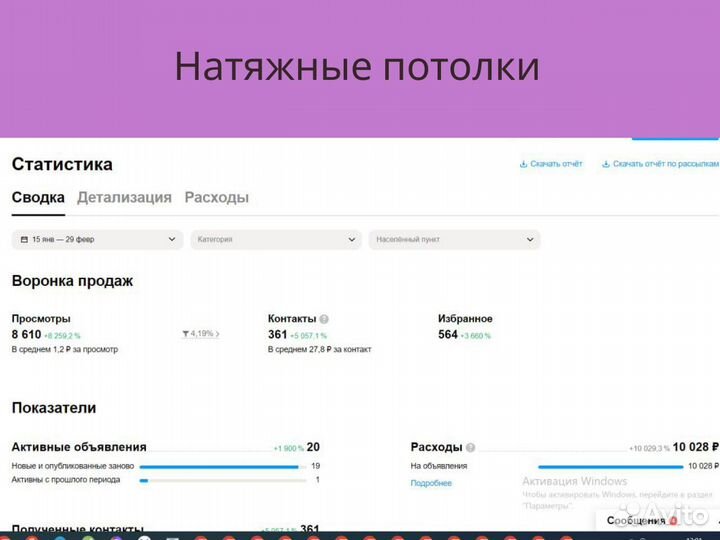Click the Активные объявления total 20
The width and height of the screenshot is (720, 540).
(x=313, y=447)
